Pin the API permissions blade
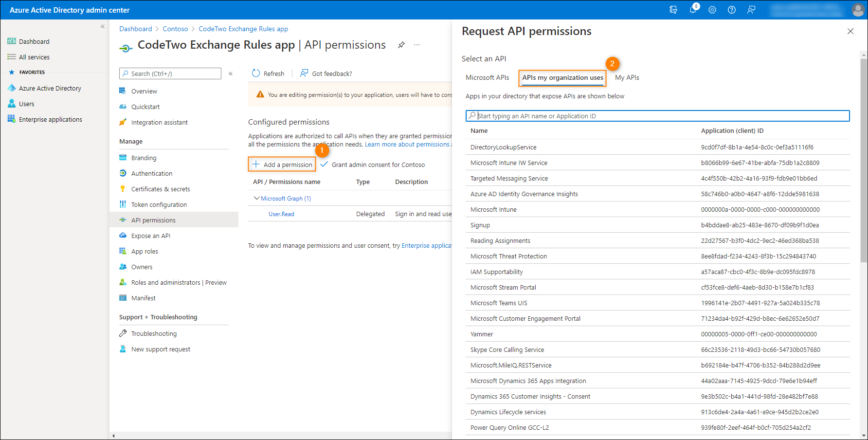This screenshot has height=440, width=868. coord(401,45)
